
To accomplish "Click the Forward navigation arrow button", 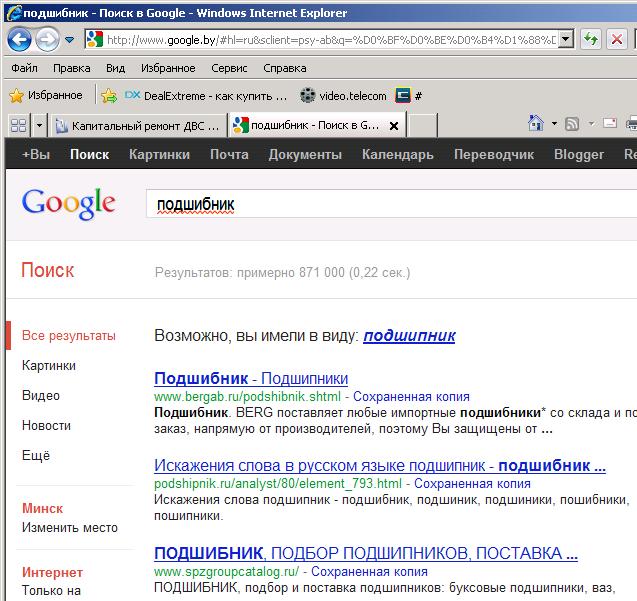I will pos(47,39).
